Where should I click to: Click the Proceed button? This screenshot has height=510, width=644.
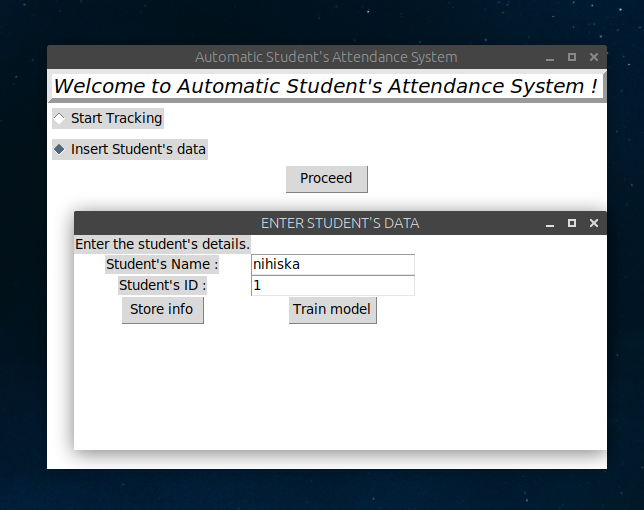tap(327, 179)
